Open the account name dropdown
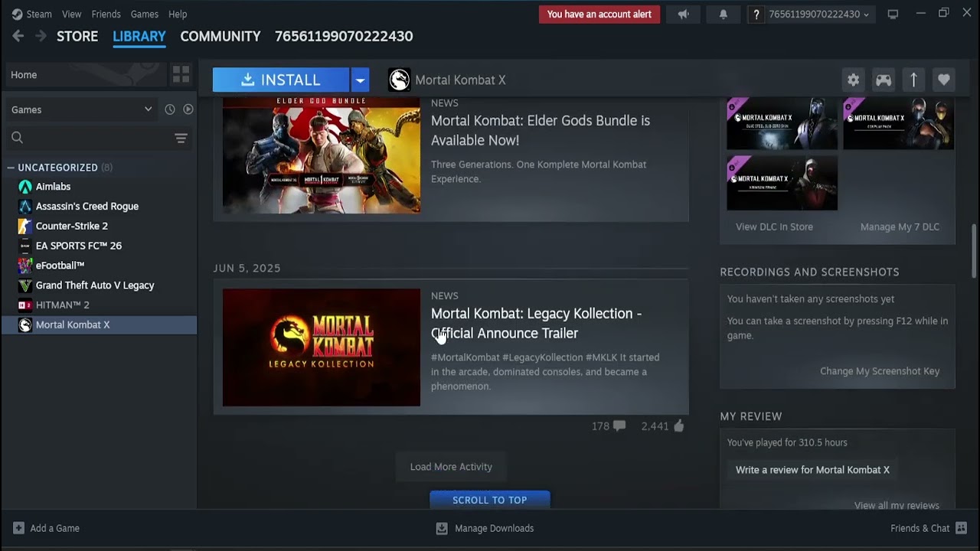This screenshot has width=980, height=551. [818, 14]
